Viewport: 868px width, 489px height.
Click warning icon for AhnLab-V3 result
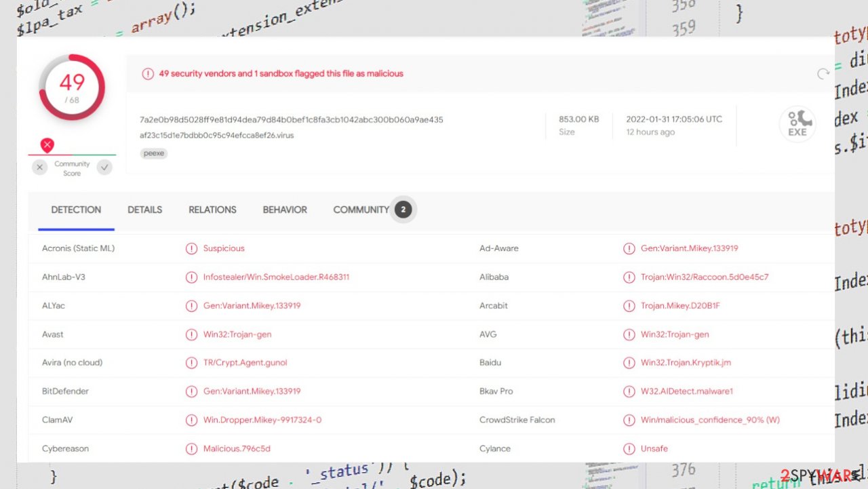[x=192, y=277]
